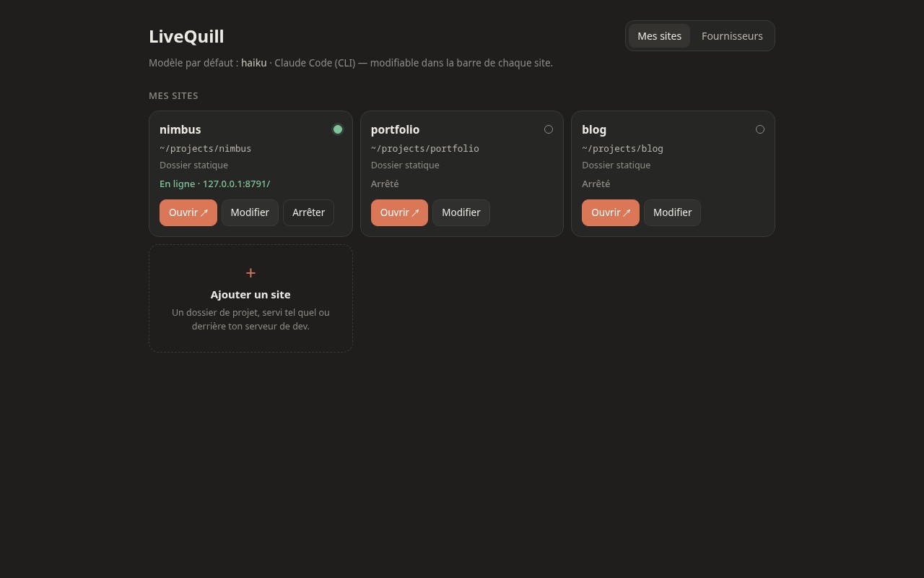
Task: Click the path ~/projects/blog
Action: (x=622, y=149)
